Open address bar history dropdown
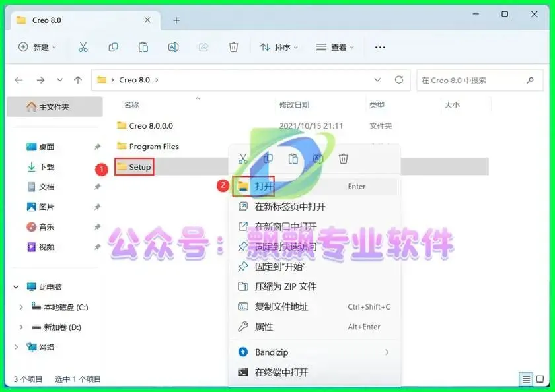The width and height of the screenshot is (555, 392). 377,80
